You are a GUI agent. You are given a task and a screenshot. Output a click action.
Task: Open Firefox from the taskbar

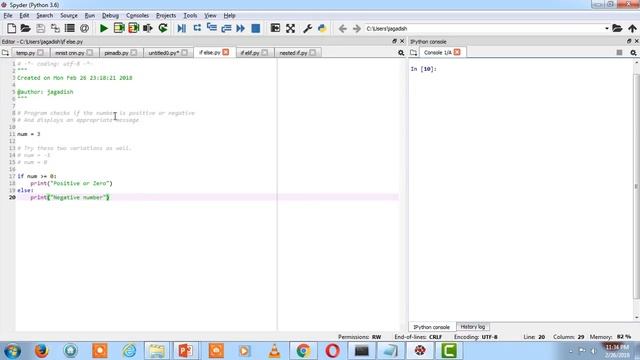(x=41, y=351)
